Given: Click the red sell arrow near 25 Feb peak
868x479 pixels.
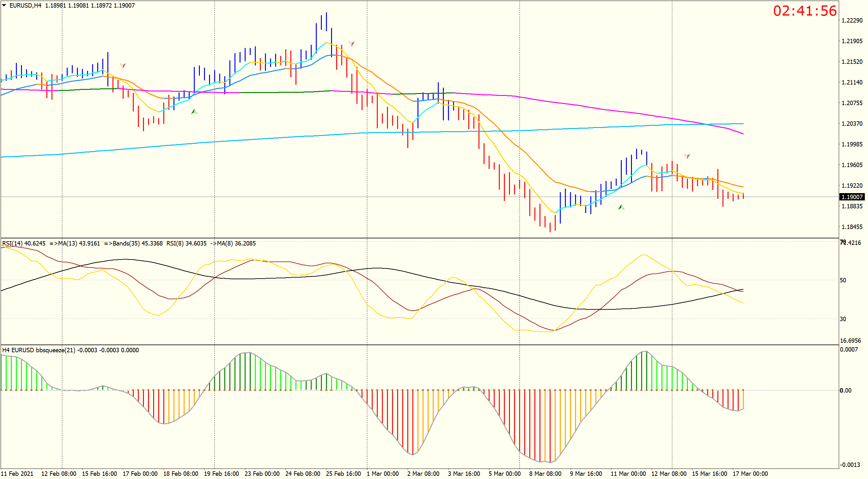Looking at the screenshot, I should pyautogui.click(x=351, y=44).
